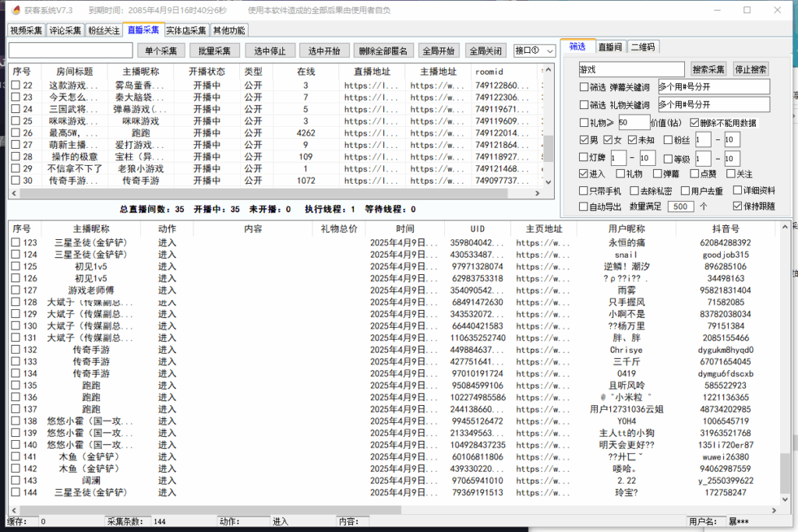Click the 全局开始 button
798x532 pixels.
click(439, 51)
